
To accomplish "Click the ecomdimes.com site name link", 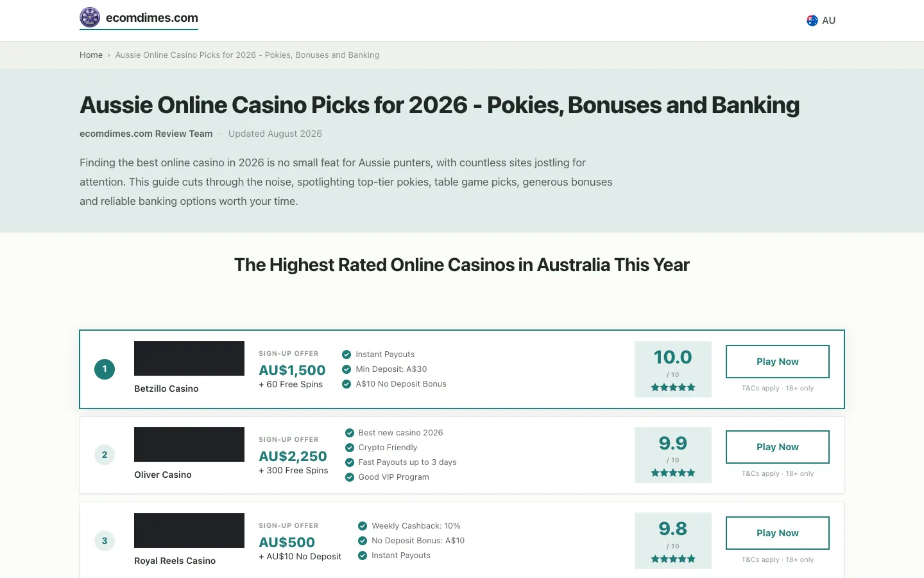I will [152, 18].
